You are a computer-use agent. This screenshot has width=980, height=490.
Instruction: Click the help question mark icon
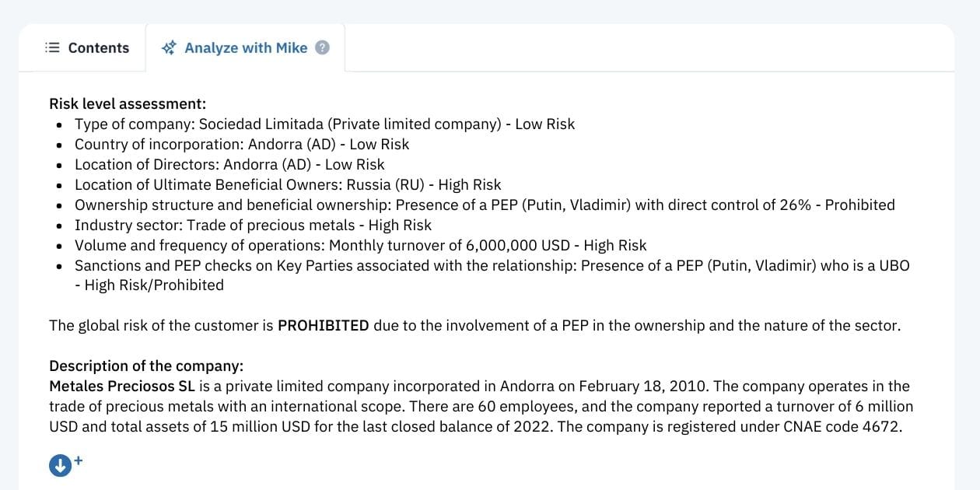pos(322,47)
